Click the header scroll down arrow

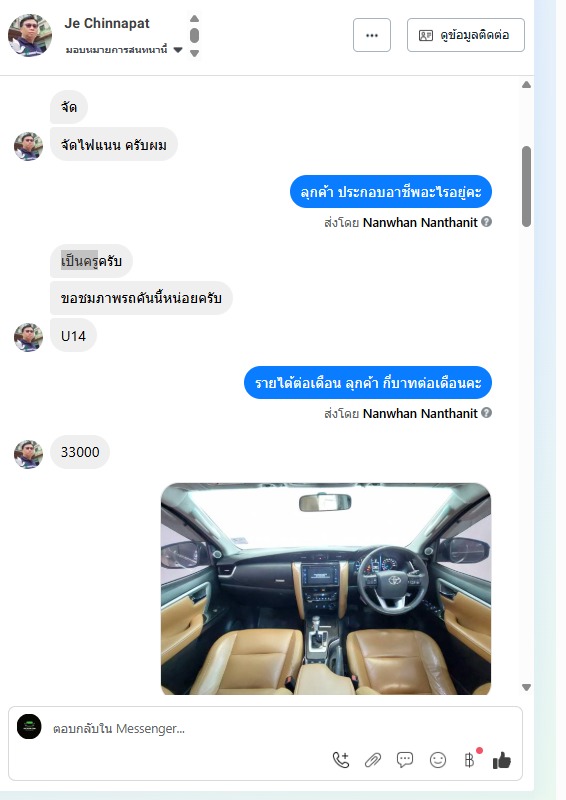tap(194, 53)
